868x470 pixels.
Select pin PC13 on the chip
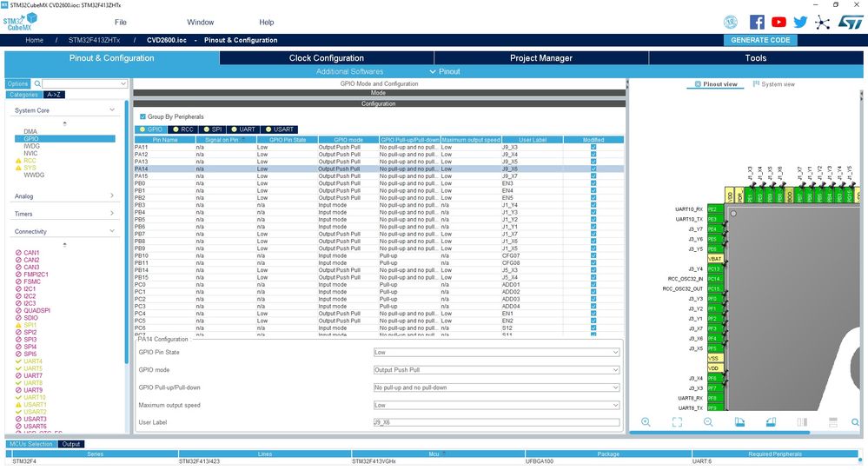coord(714,269)
